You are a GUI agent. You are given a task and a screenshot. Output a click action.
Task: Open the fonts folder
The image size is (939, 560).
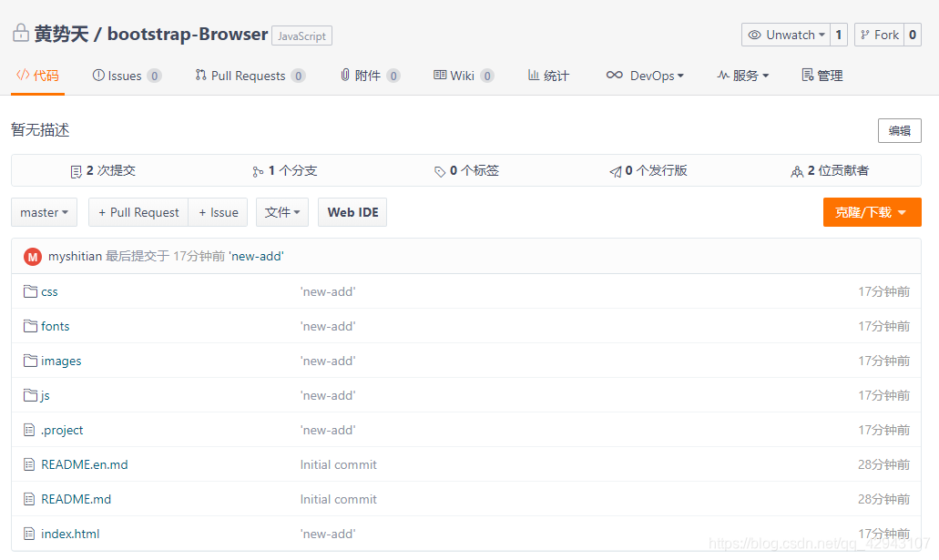[55, 326]
